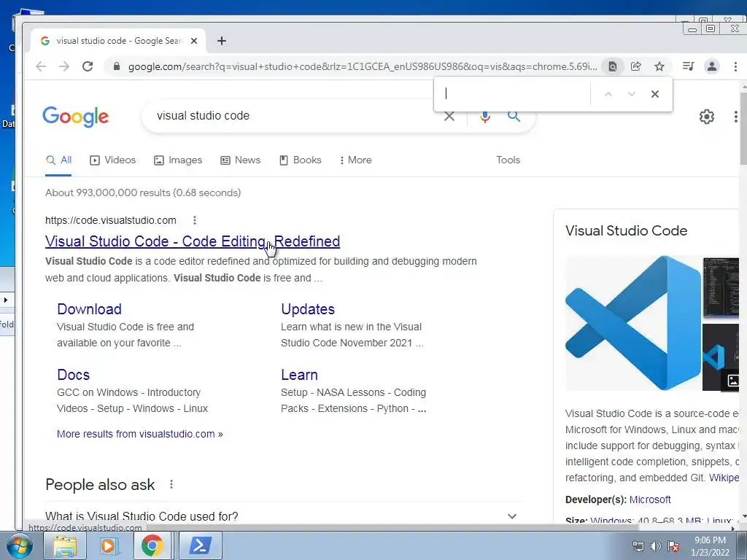Open Visual Studio Code - Code Editing Redefined link

[x=193, y=241]
